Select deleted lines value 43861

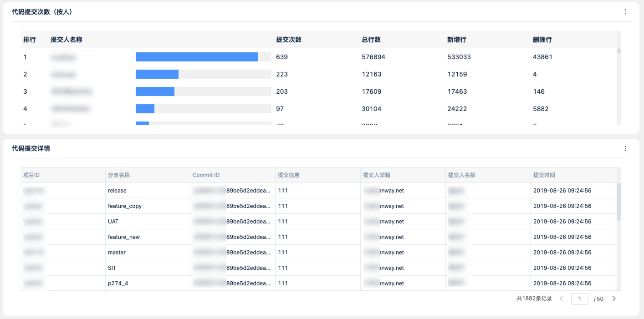(543, 57)
